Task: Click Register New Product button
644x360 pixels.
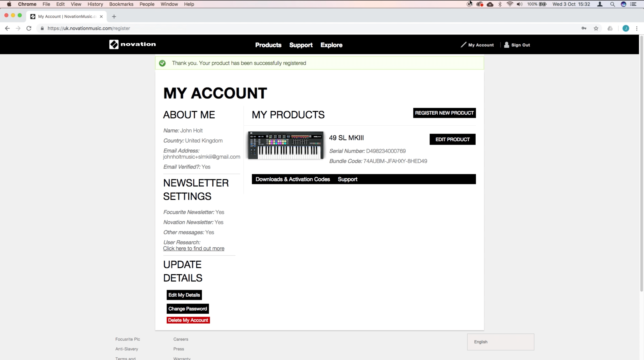Action: (445, 113)
